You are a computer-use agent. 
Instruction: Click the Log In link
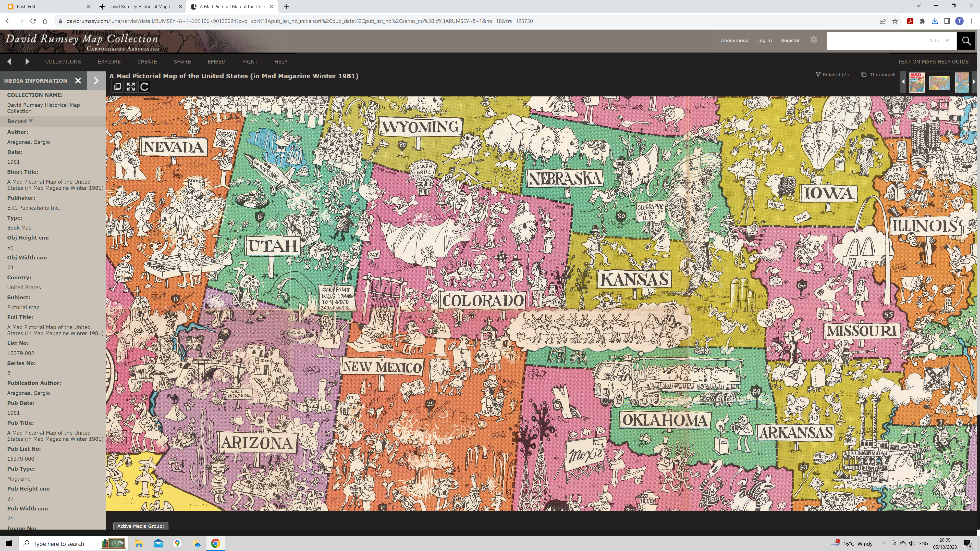[x=764, y=40]
